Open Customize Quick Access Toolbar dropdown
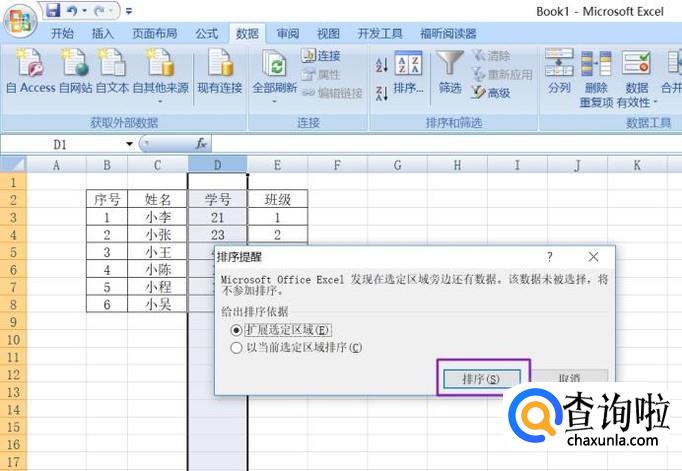Screen dimensions: 682x471 point(129,11)
